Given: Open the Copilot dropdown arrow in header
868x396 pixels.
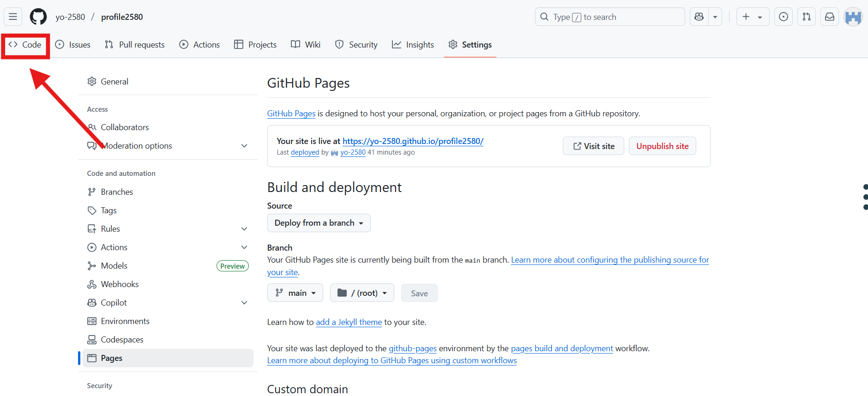Looking at the screenshot, I should (715, 17).
